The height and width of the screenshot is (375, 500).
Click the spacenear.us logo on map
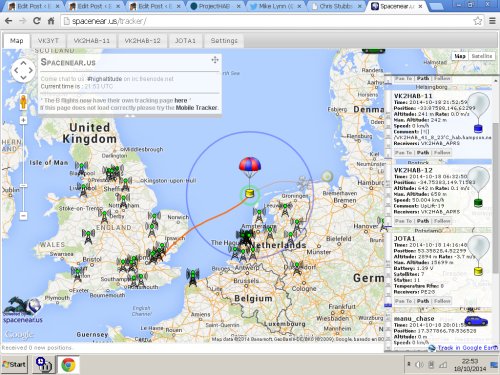point(23,310)
